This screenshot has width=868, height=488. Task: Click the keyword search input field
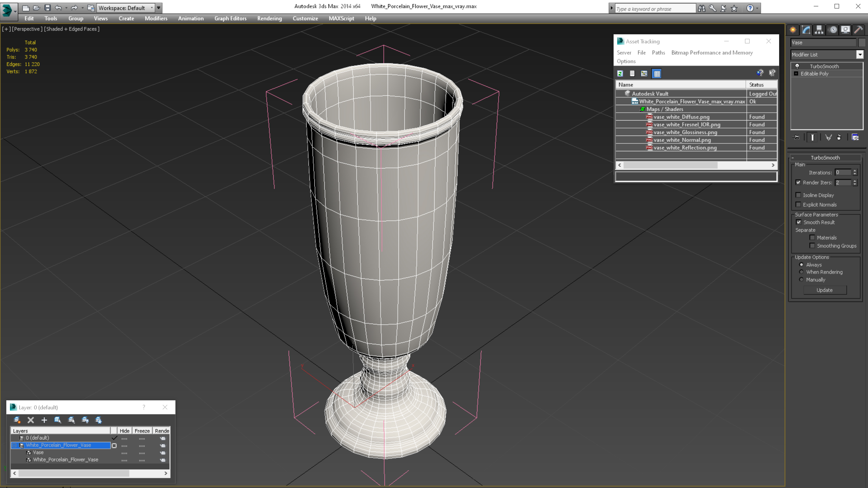[x=655, y=9]
